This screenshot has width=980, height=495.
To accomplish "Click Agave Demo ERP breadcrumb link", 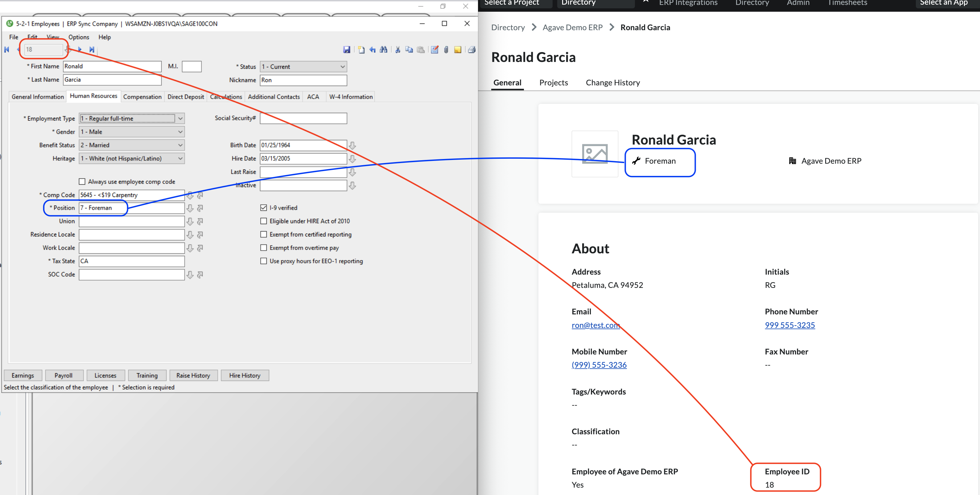I will point(572,27).
